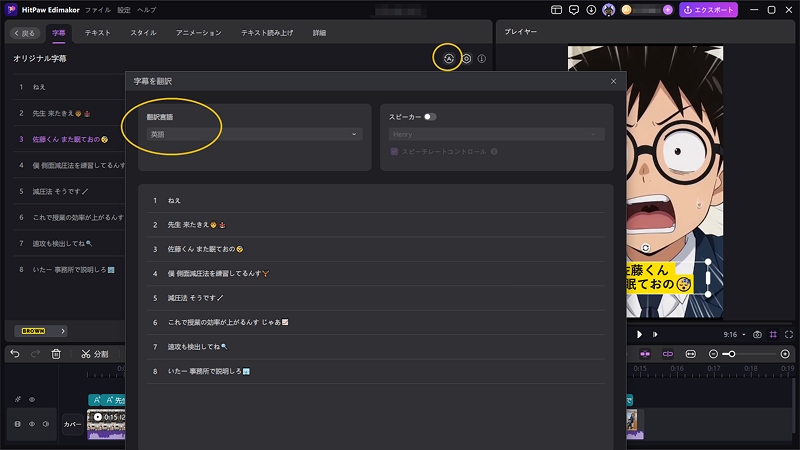Switch to the テキスト tab

97,33
